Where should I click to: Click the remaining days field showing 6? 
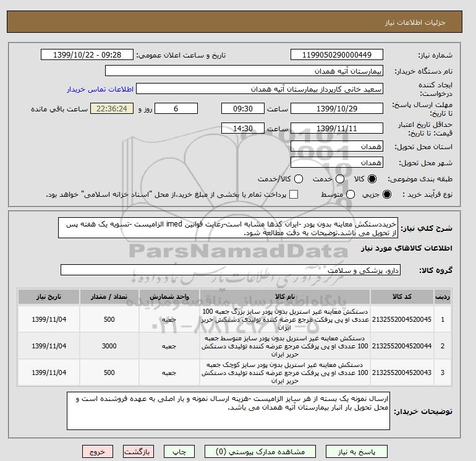(176, 108)
